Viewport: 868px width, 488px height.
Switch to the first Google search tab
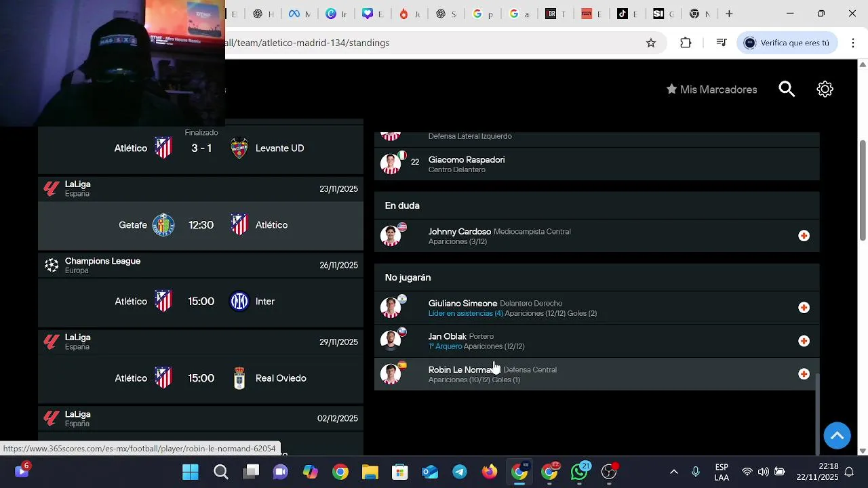pyautogui.click(x=482, y=14)
